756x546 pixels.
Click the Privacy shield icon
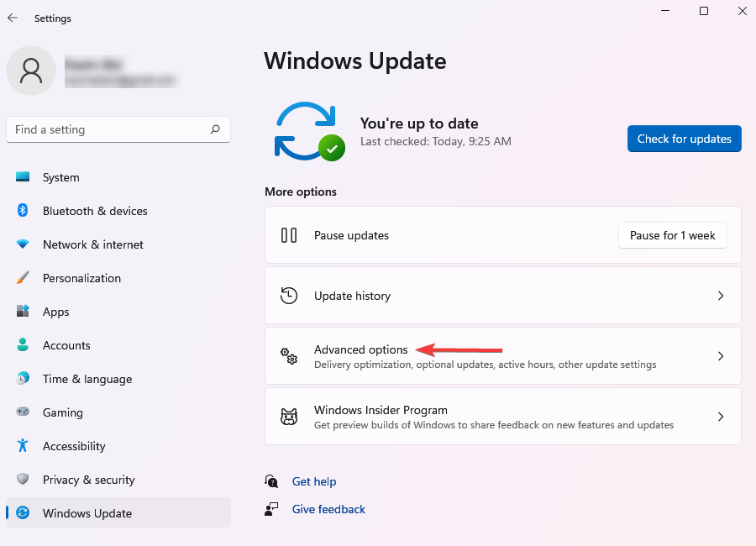click(23, 479)
